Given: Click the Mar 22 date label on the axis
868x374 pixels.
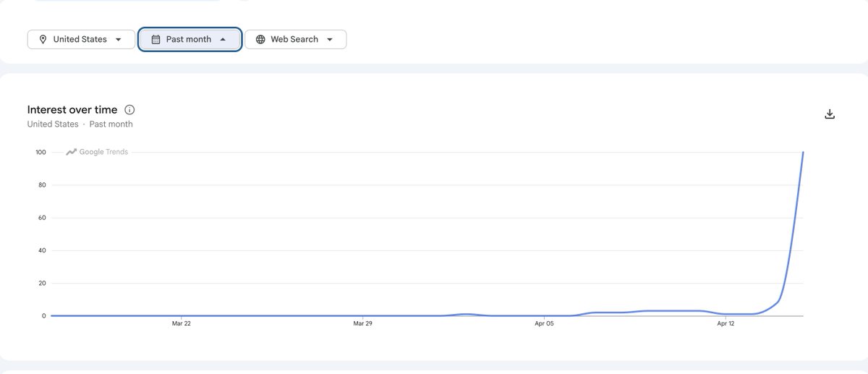Looking at the screenshot, I should pos(182,324).
